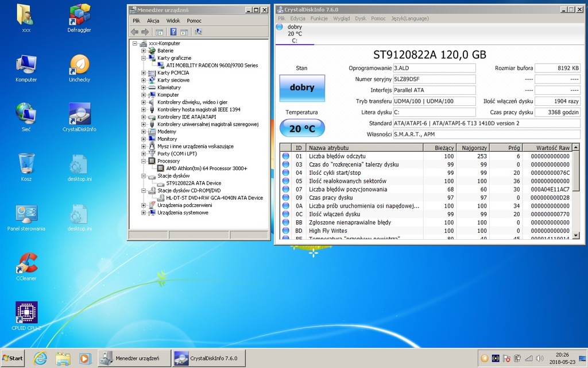Open Windows Media Player taskbar icon
The height and width of the screenshot is (368, 588).
(x=85, y=358)
